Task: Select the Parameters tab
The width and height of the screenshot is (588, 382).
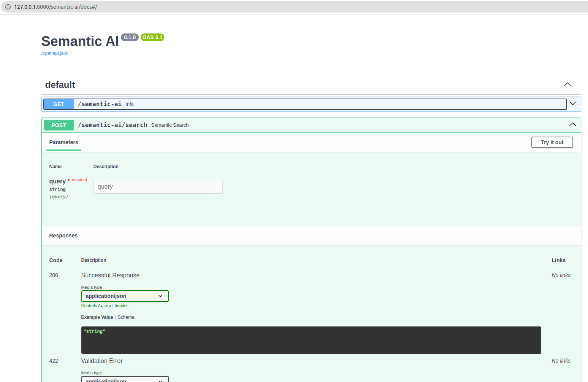Action: [63, 142]
